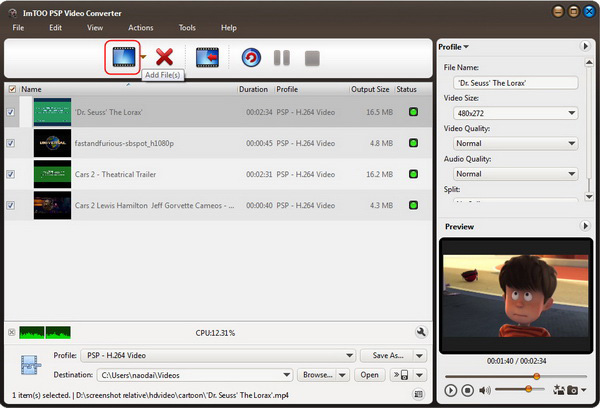Click the Add File(s) filmstrip icon
Screen dimensions: 600x408
point(124,57)
